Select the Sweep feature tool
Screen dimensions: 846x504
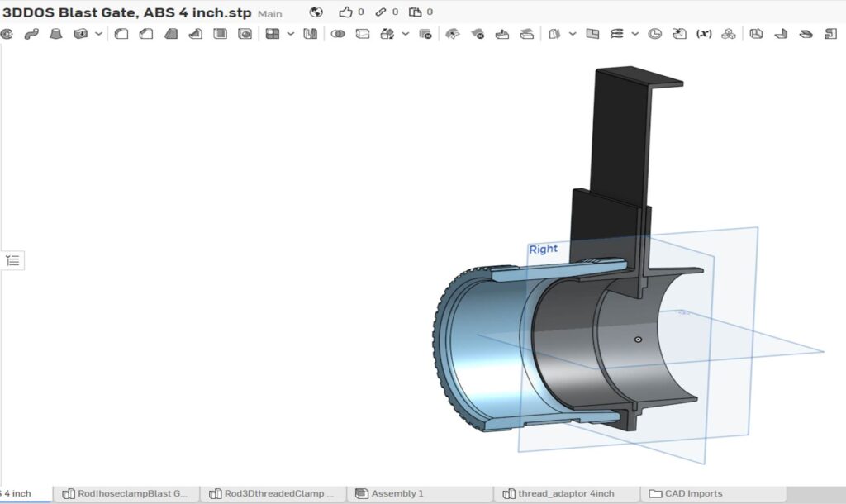(x=31, y=34)
